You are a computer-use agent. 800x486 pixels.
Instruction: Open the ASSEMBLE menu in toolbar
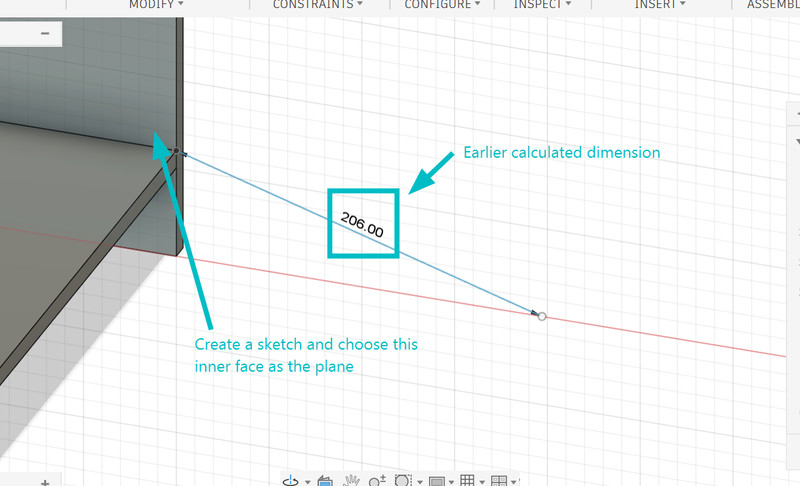(x=773, y=5)
